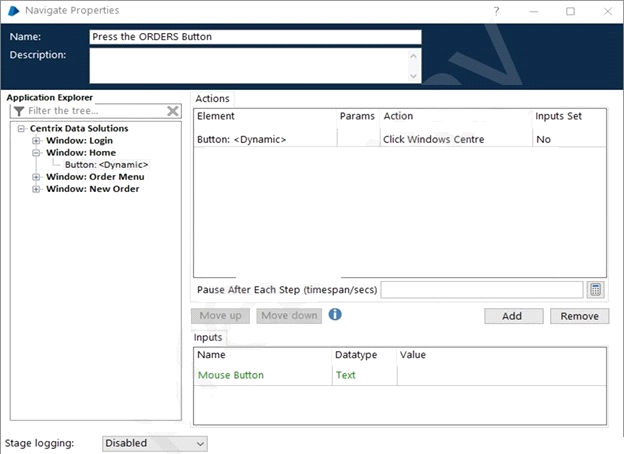This screenshot has height=454, width=624.
Task: Switch to the Inputs tab
Action: click(208, 337)
